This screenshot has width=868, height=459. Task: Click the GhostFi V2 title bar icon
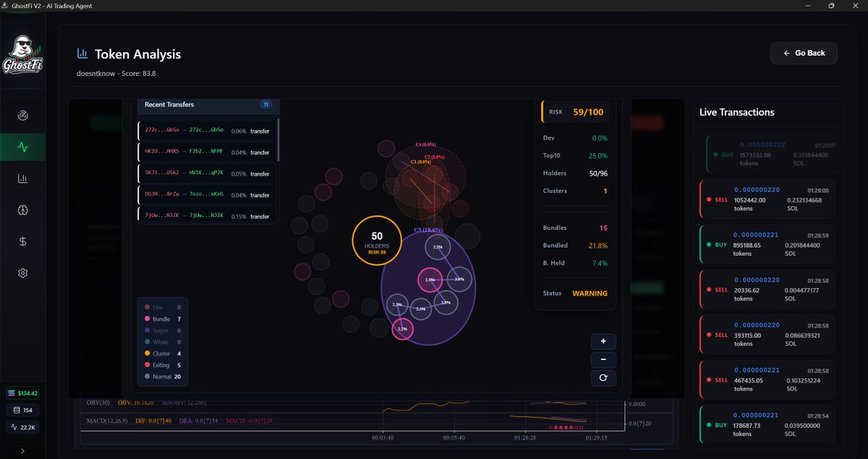click(5, 6)
